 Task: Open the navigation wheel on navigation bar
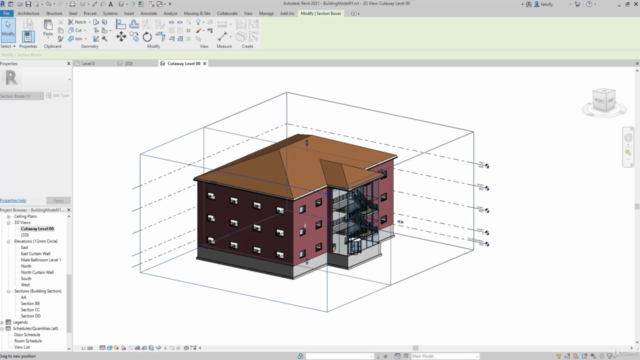pos(628,138)
